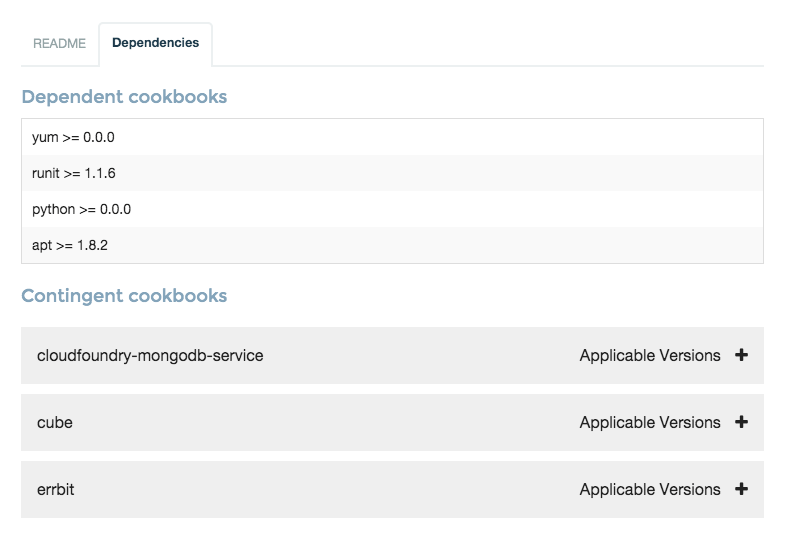Click the Contingent cookbooks heading
Image resolution: width=787 pixels, height=550 pixels.
point(124,296)
